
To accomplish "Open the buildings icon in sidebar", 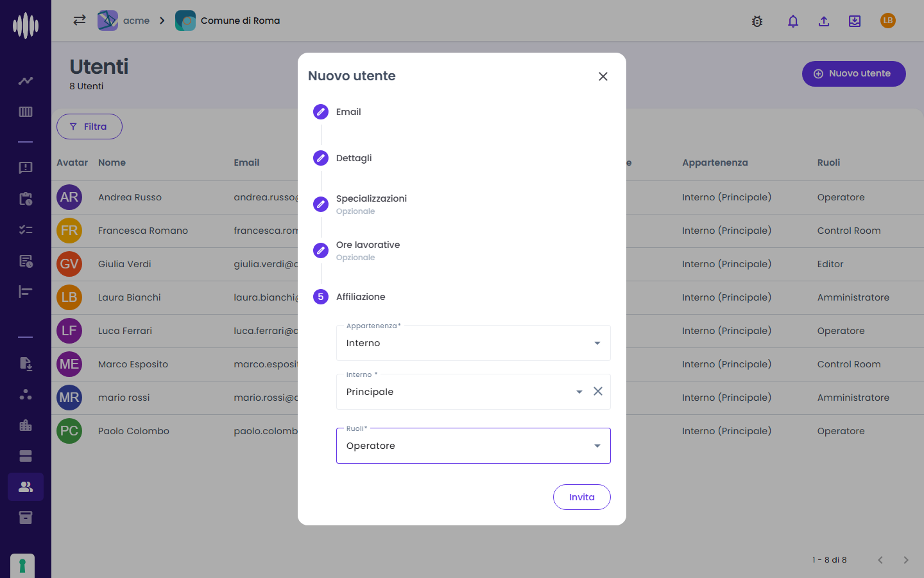I will [x=26, y=425].
